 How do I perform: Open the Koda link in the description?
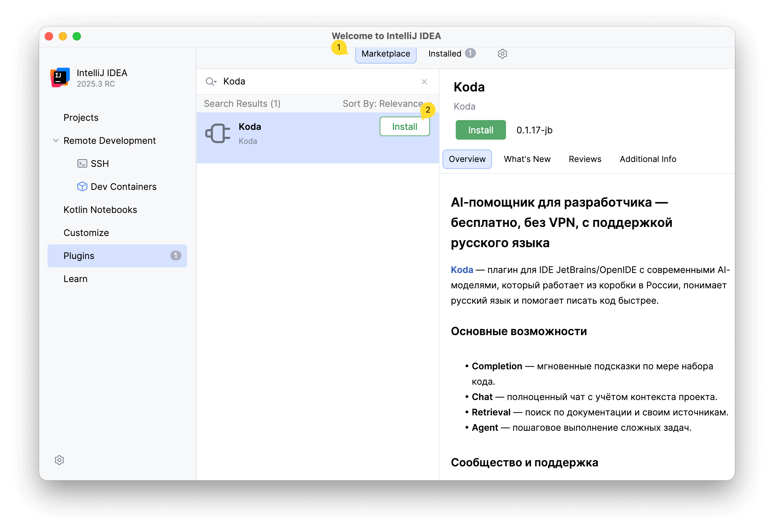click(x=462, y=269)
